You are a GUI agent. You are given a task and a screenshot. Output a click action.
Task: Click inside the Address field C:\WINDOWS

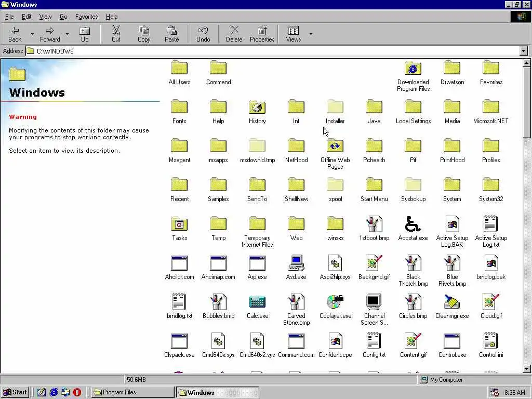click(272, 51)
